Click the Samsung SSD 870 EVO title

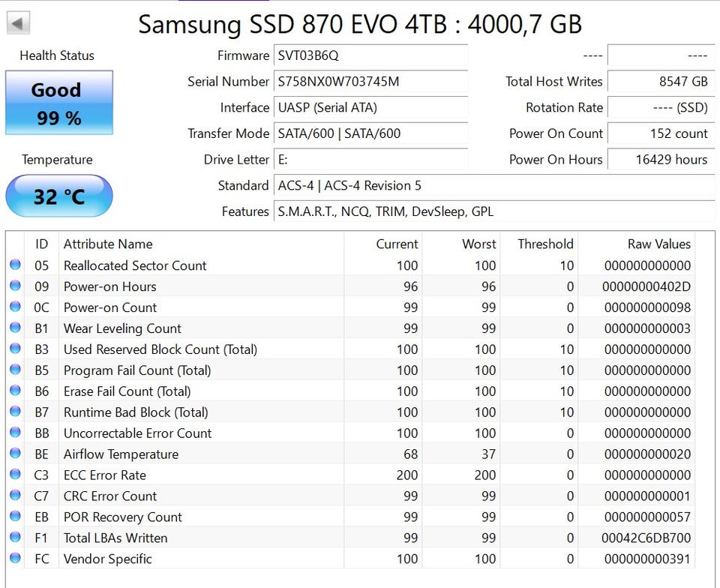coord(360,24)
